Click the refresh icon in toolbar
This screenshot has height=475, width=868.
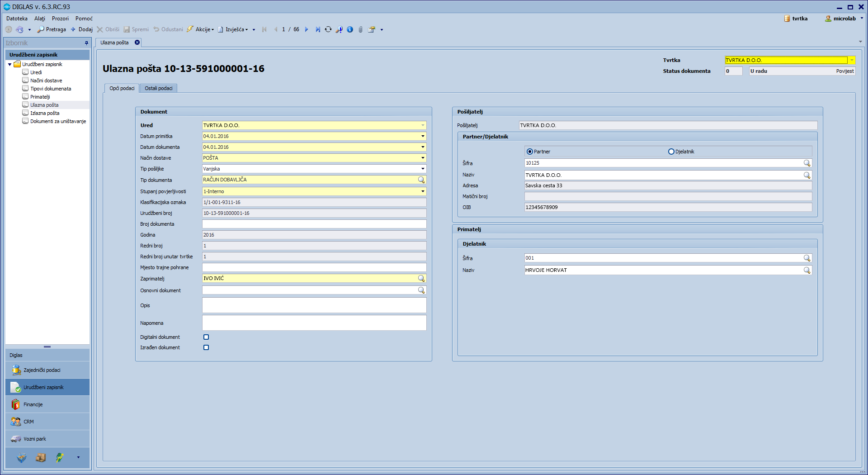pos(328,29)
